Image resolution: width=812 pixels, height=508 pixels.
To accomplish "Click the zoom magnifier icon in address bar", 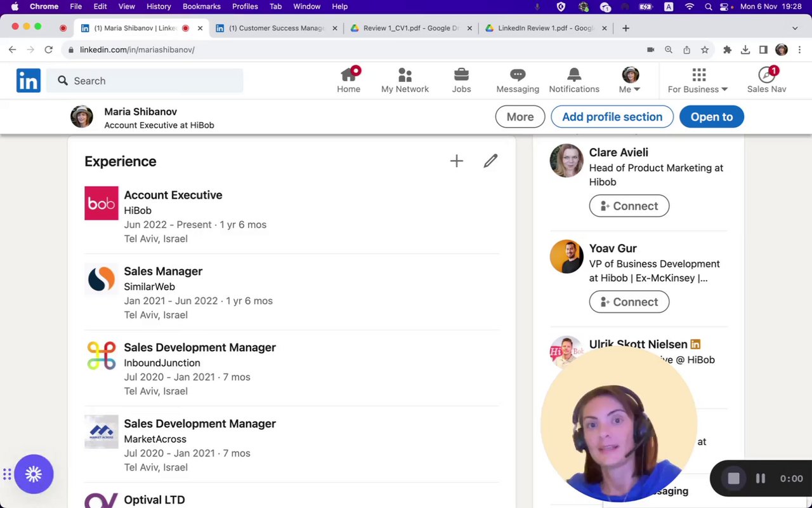I will (x=669, y=50).
